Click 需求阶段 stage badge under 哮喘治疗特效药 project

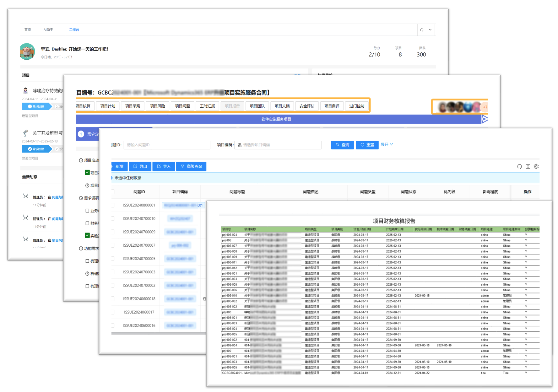coord(37,106)
